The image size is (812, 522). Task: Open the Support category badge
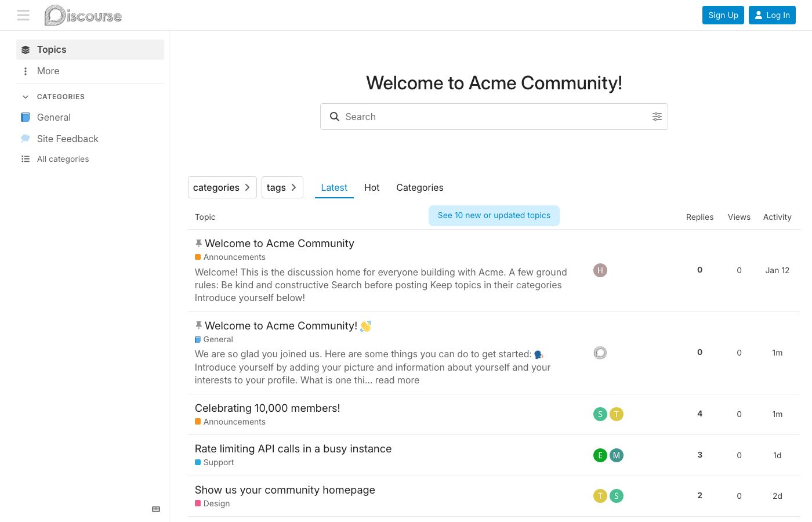pos(215,463)
